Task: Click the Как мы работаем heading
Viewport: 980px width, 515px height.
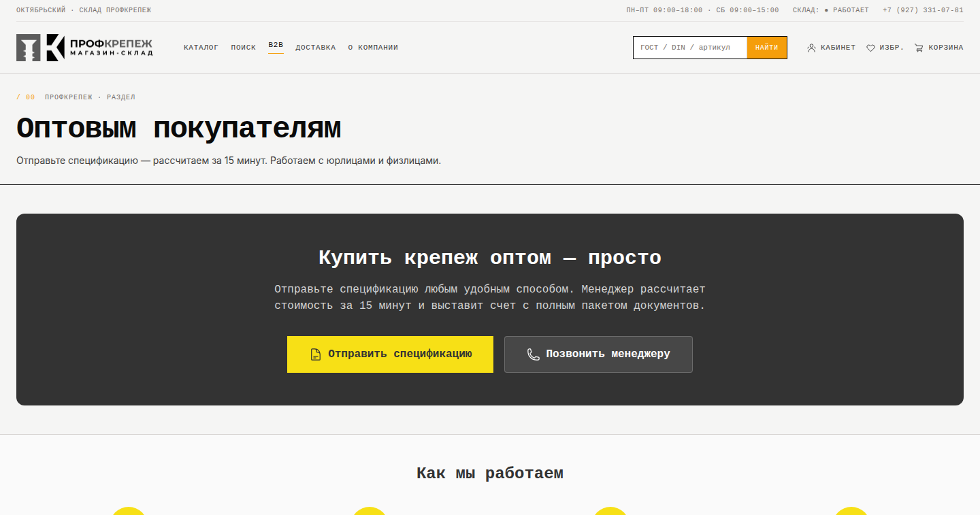Action: point(490,473)
